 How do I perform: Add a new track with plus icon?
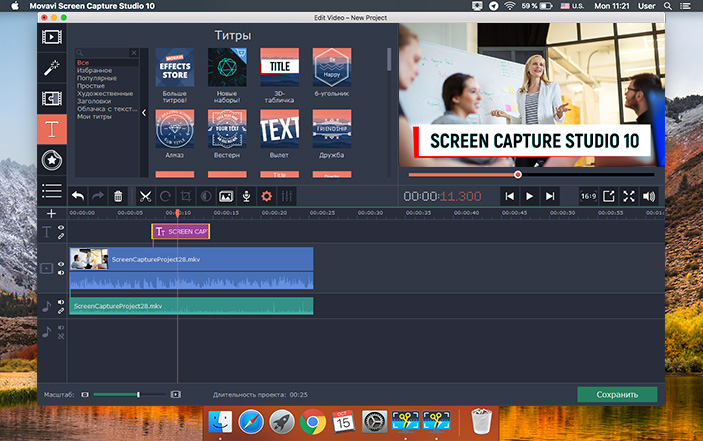click(x=51, y=213)
